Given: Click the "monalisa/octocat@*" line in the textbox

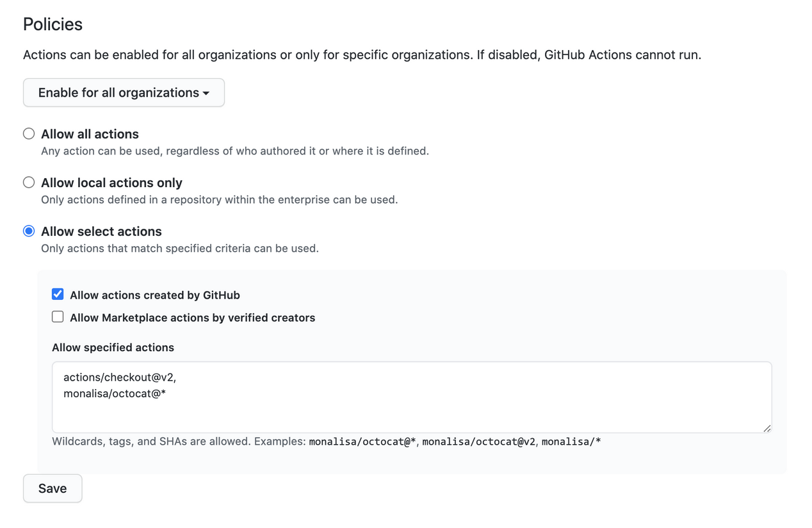Looking at the screenshot, I should pyautogui.click(x=115, y=393).
